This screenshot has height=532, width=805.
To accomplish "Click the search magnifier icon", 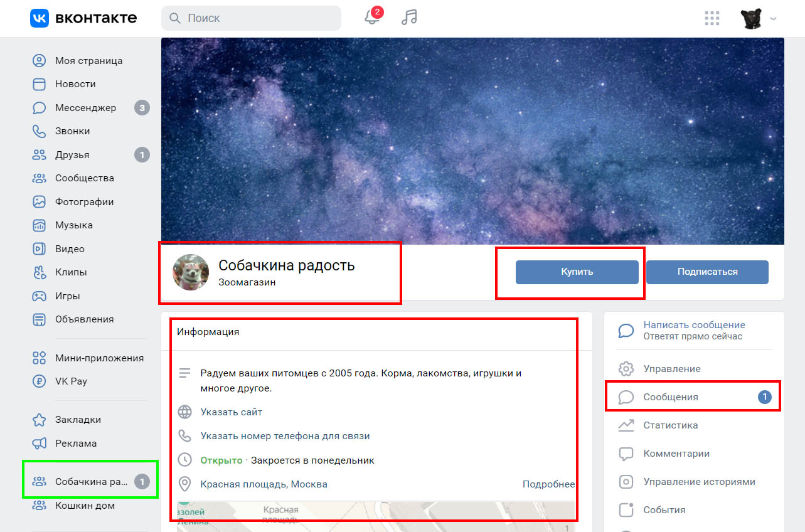I will click(175, 18).
